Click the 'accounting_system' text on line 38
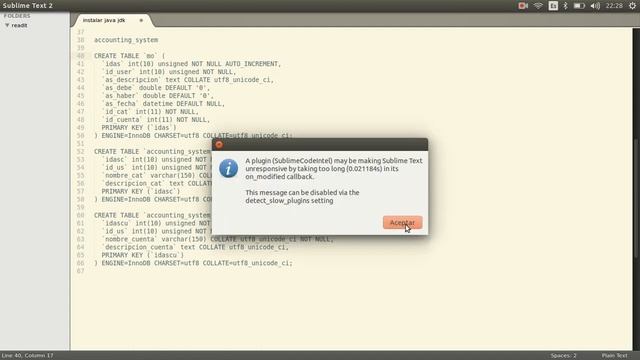The height and width of the screenshot is (360, 640). [x=126, y=40]
